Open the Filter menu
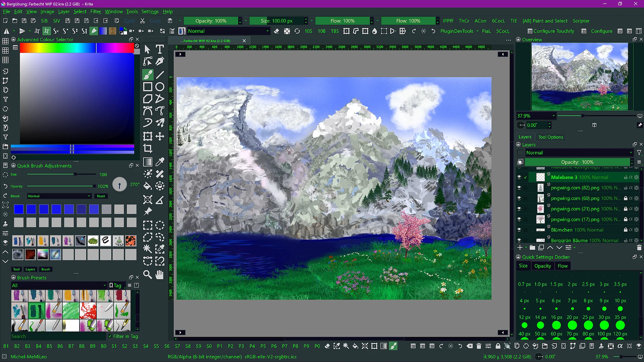644x362 pixels. click(x=96, y=11)
